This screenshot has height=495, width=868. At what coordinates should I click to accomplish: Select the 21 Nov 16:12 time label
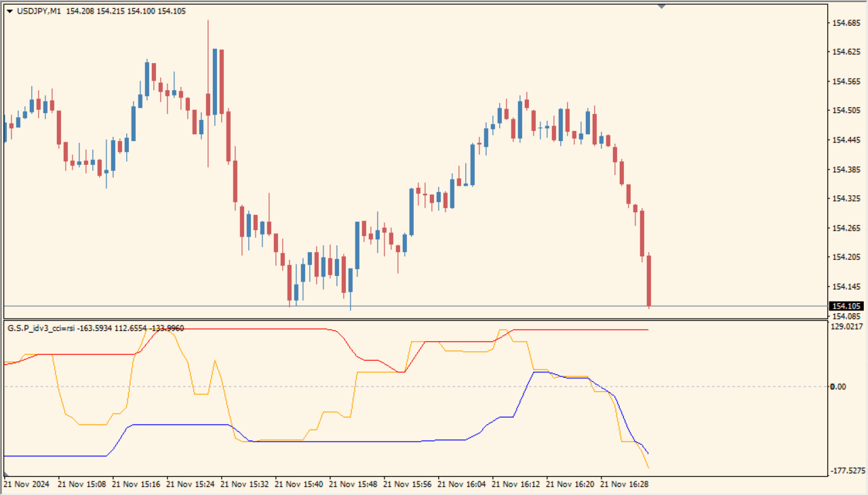(x=515, y=485)
